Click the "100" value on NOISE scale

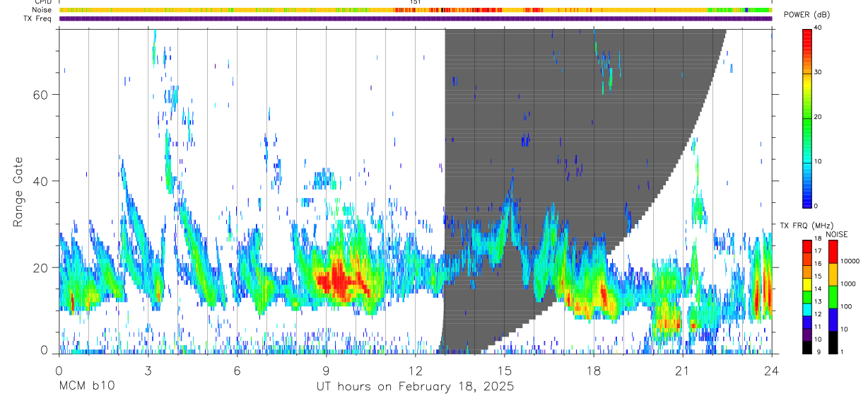coord(845,306)
